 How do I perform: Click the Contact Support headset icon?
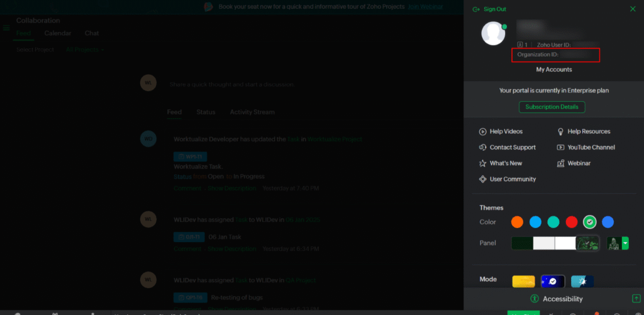click(x=483, y=147)
